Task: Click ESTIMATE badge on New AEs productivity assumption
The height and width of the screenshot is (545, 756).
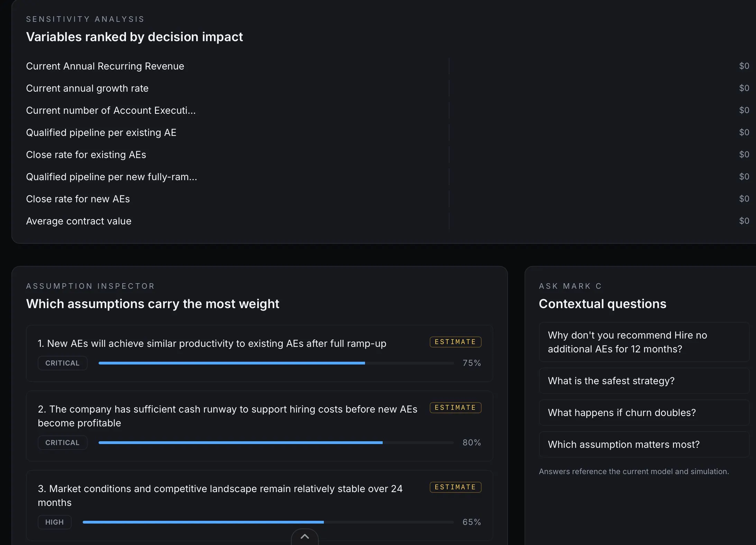Action: (455, 342)
